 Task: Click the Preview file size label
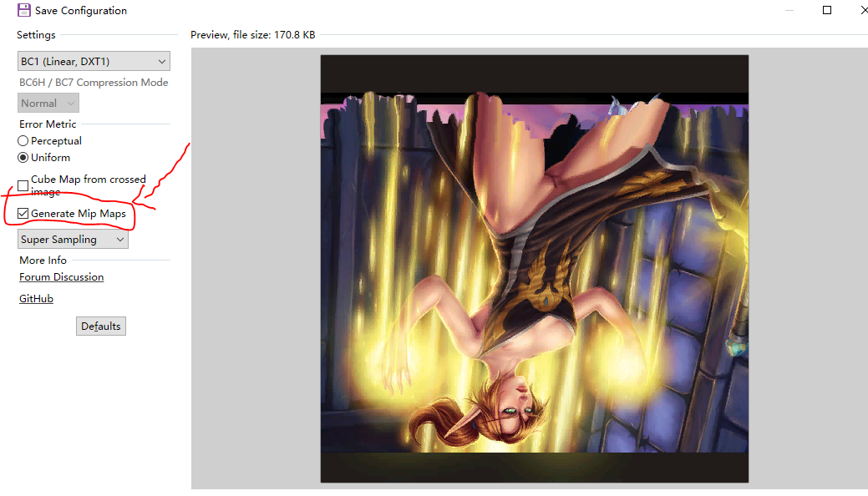252,35
